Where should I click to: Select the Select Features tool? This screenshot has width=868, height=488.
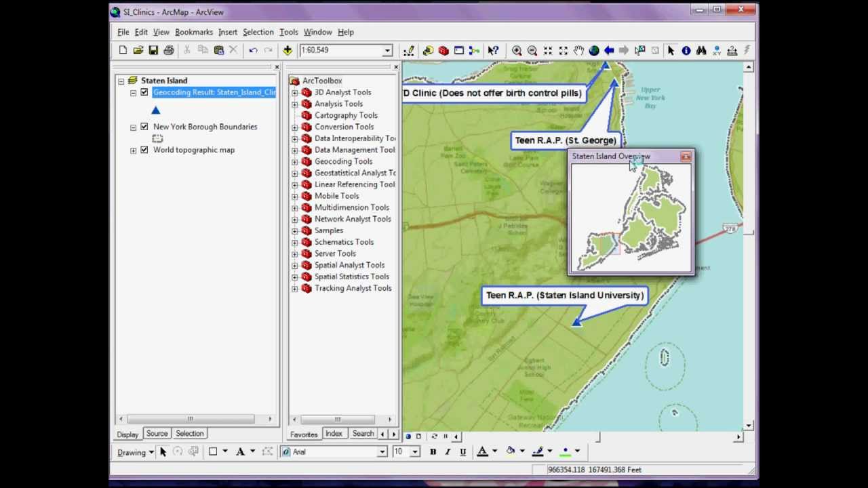(x=639, y=51)
